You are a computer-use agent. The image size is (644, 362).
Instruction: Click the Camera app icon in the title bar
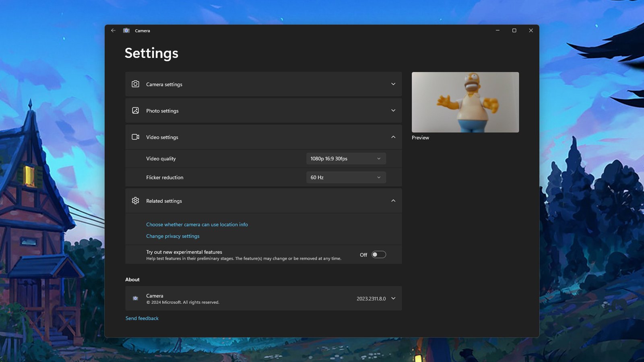coord(126,31)
